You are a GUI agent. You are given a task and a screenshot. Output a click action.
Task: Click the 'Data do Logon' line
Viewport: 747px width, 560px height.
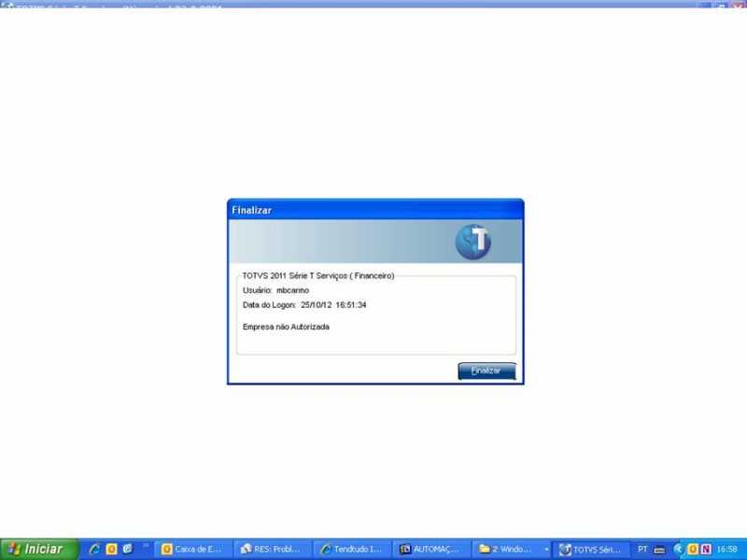(304, 305)
